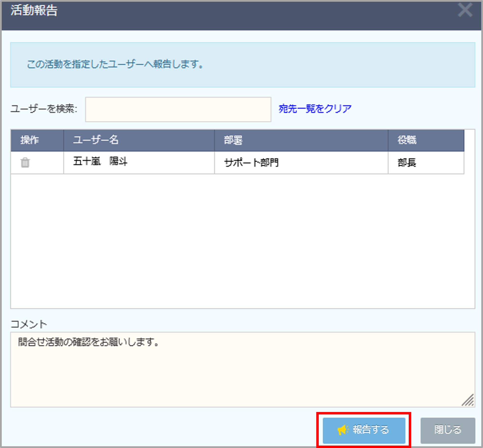
Task: Click the 操作 column header
Action: click(30, 140)
